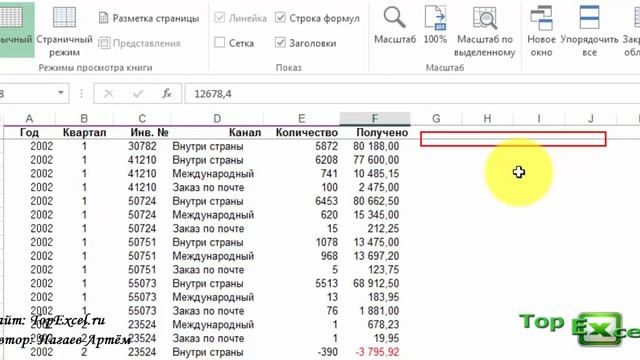Open Представления custom views
Viewport: 640px width, 360px height.
coord(140,43)
